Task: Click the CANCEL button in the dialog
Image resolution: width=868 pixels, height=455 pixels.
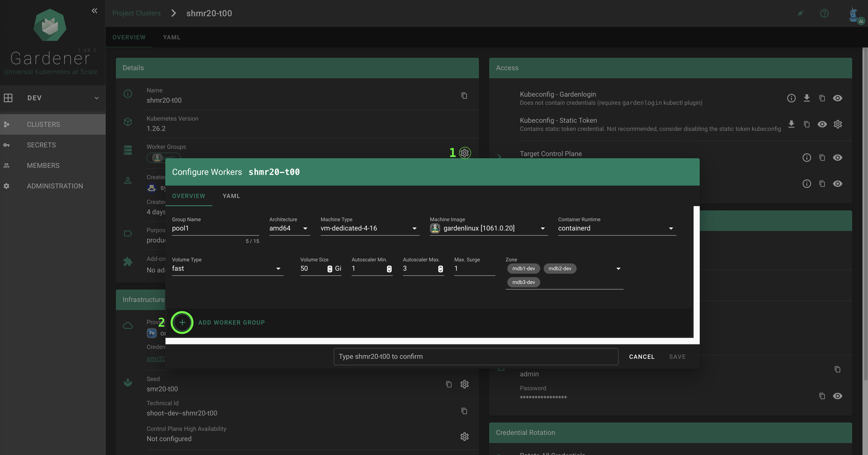Action: tap(641, 356)
